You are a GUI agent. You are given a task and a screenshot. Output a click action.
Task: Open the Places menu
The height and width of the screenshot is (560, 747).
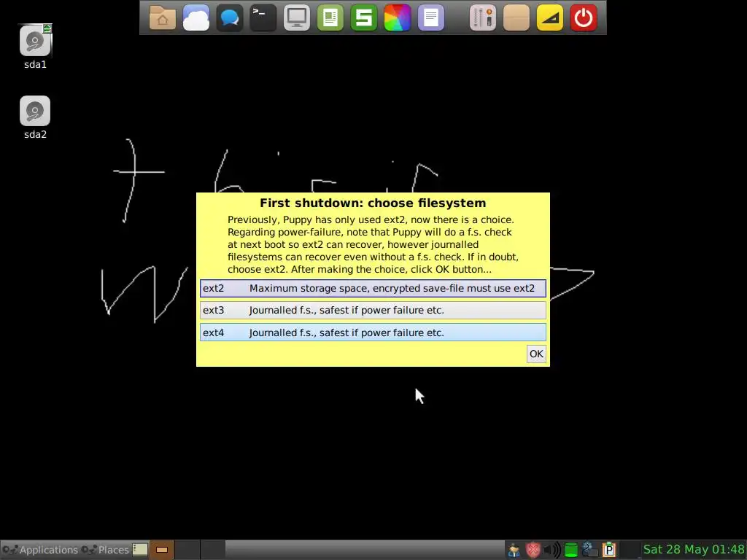105,550
